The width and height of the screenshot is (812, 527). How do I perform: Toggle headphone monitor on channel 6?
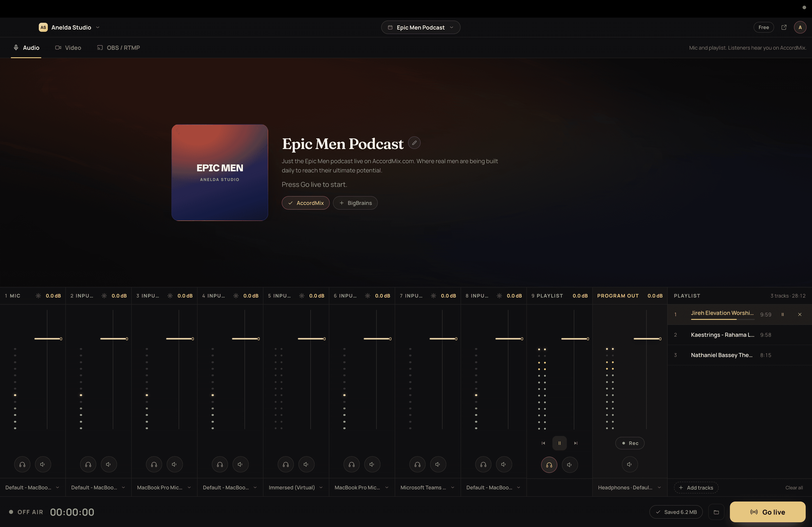[351, 464]
